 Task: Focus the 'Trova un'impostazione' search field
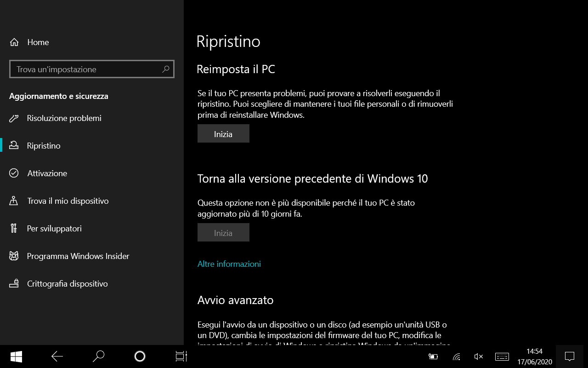point(92,69)
